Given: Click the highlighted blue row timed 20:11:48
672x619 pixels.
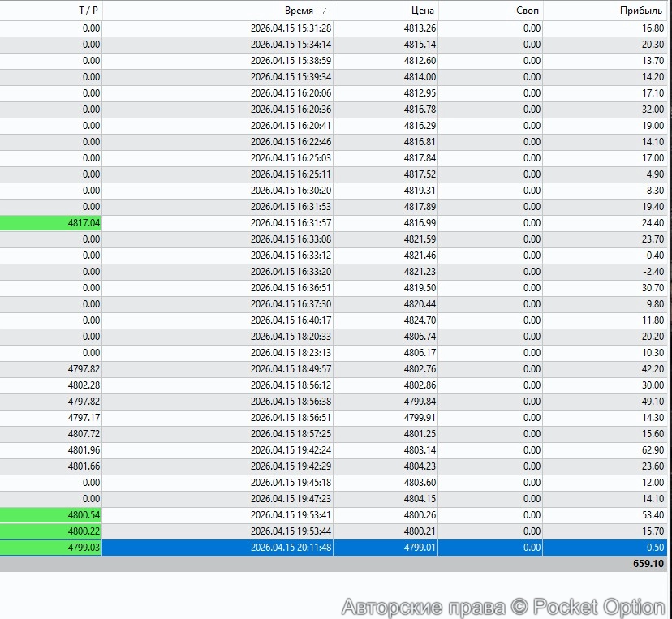Looking at the screenshot, I should pyautogui.click(x=243, y=548).
